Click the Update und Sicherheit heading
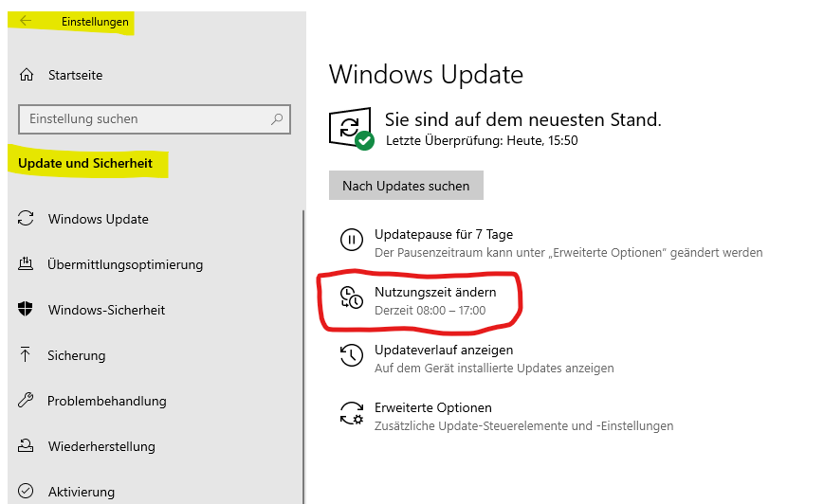The width and height of the screenshot is (824, 504). [85, 163]
